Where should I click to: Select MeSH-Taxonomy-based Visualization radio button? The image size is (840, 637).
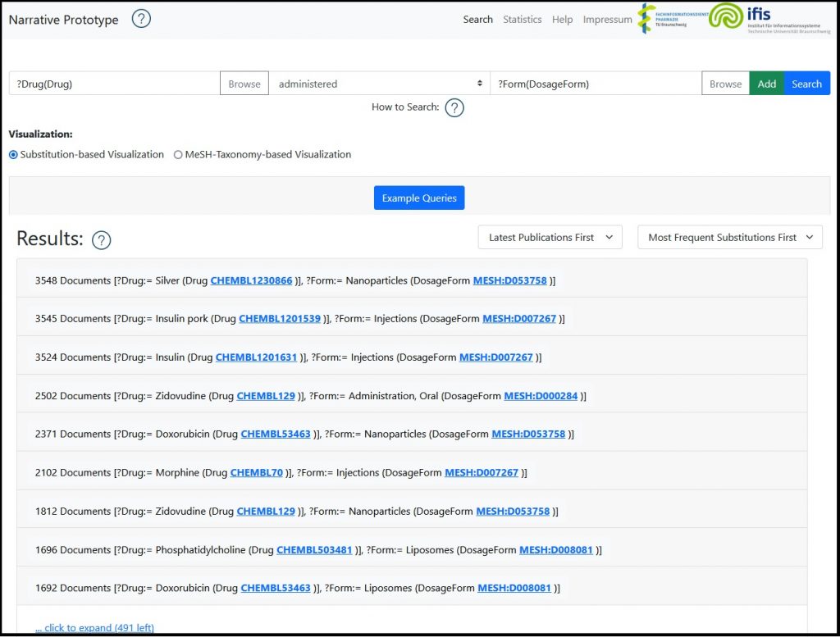pyautogui.click(x=178, y=155)
